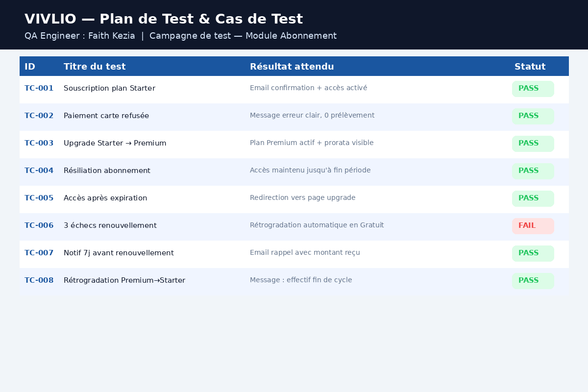588x392 pixels.
Task: Select the FAIL status badge for TC-006
Action: 533,226
